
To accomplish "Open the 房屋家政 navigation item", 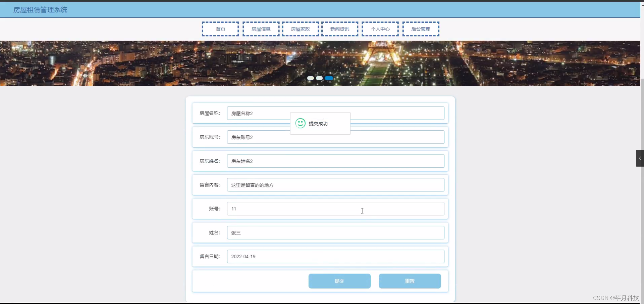I will (300, 29).
